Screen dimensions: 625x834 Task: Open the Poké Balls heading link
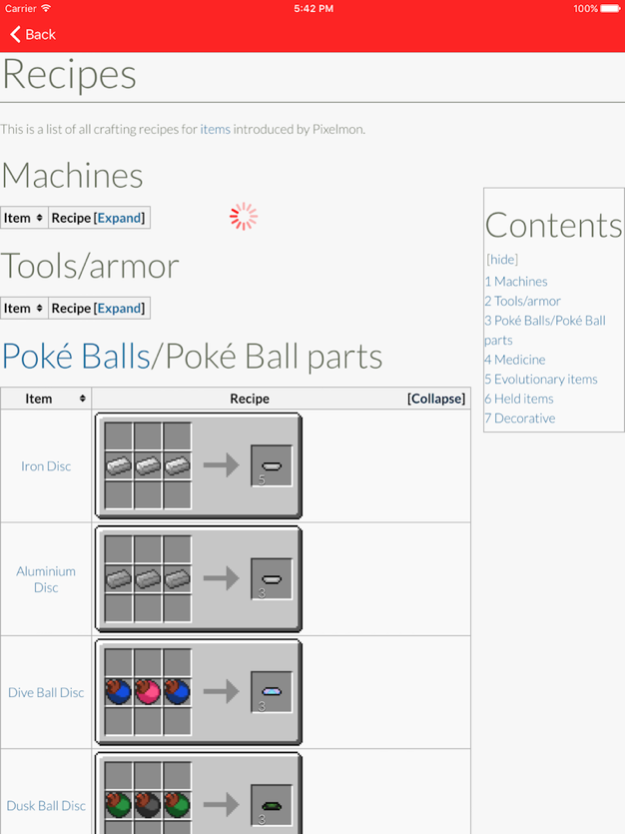(x=77, y=356)
